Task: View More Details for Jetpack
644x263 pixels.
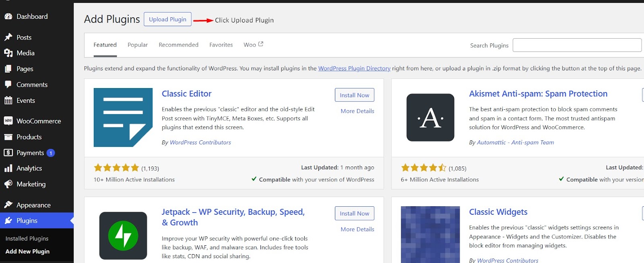Action: 357,229
